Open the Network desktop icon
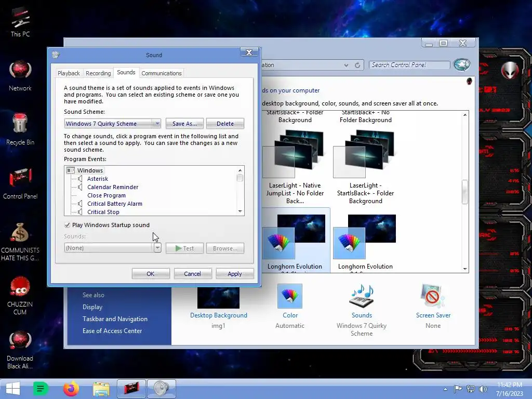532x399 pixels. click(x=20, y=76)
